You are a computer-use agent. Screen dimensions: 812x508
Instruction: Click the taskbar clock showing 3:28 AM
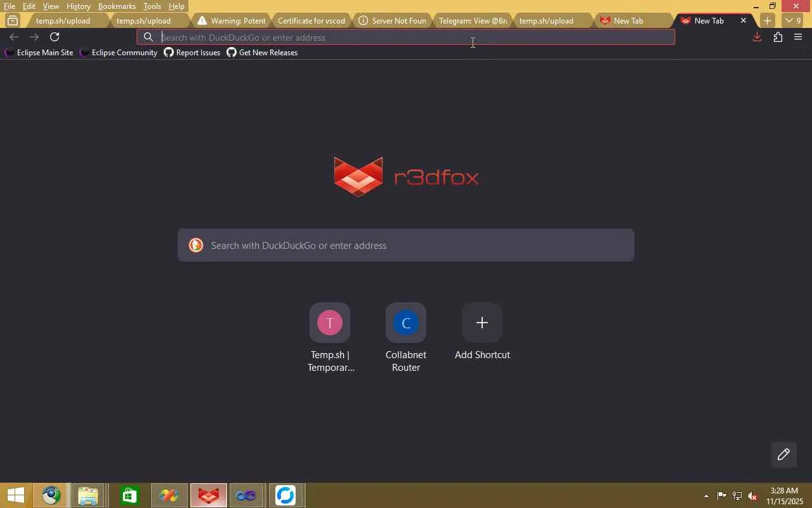coord(784,496)
